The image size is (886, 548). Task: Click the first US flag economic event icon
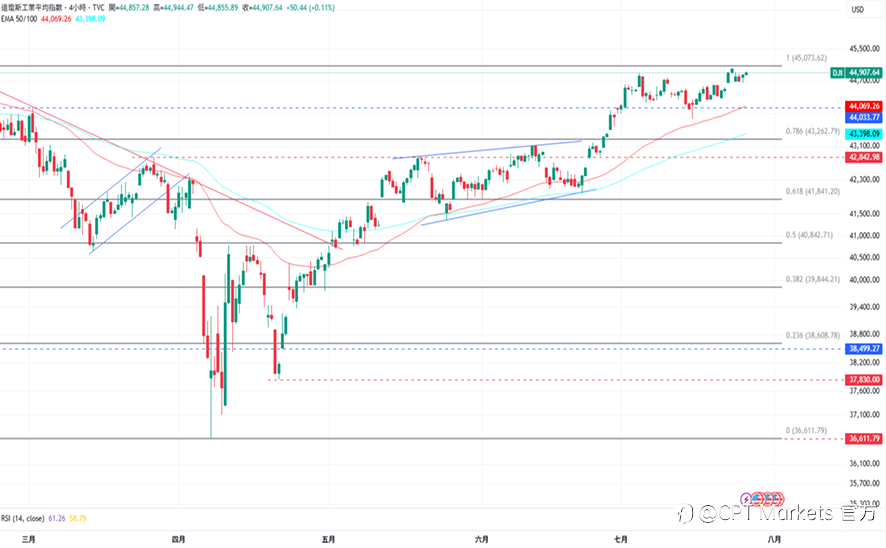[x=756, y=499]
